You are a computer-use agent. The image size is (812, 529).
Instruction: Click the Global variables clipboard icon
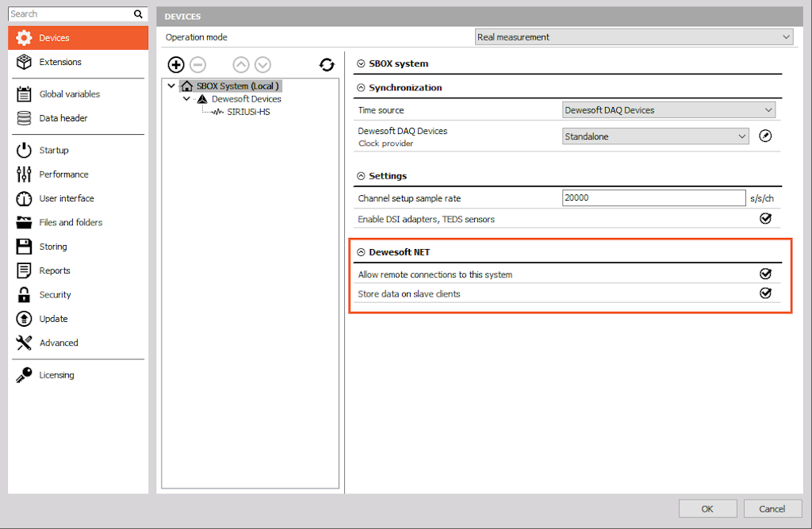pos(24,94)
